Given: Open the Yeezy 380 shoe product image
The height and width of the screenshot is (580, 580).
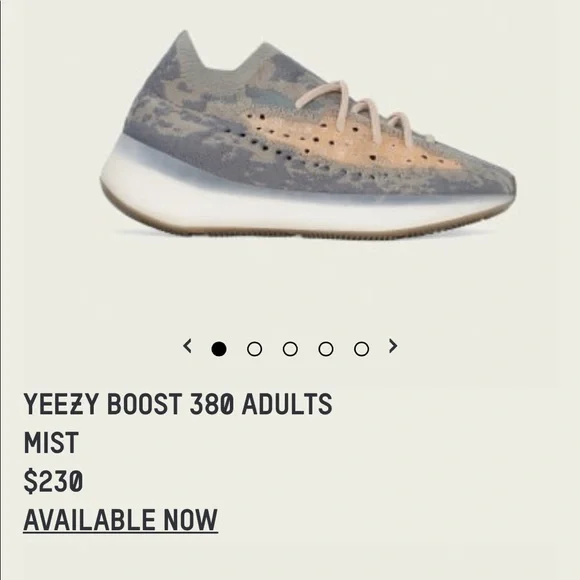Looking at the screenshot, I should 308,134.
